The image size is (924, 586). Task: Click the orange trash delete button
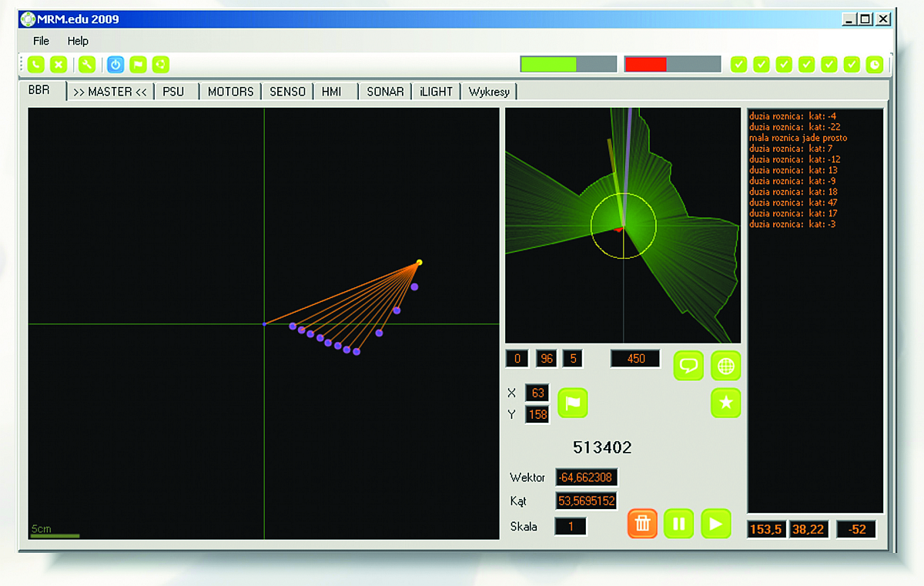click(642, 524)
